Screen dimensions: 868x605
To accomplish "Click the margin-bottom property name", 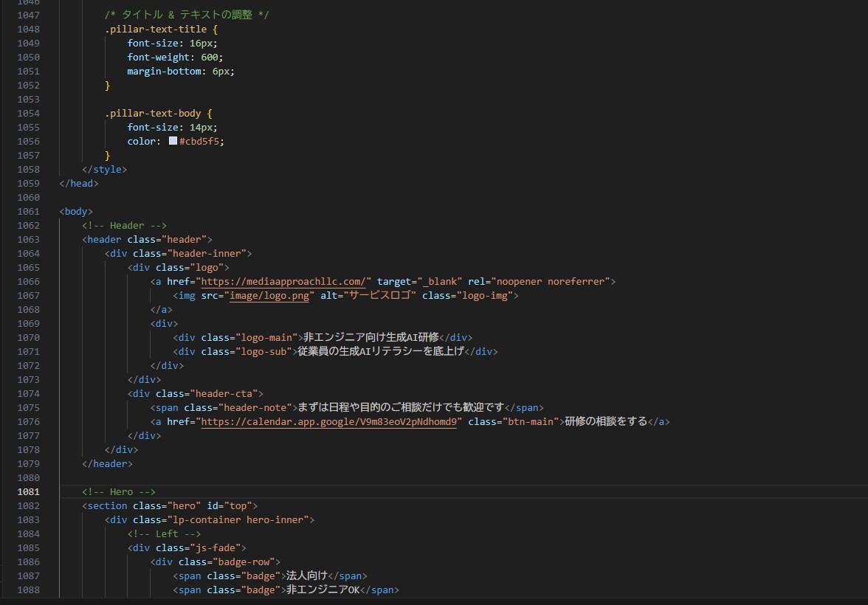I will click(x=164, y=72).
